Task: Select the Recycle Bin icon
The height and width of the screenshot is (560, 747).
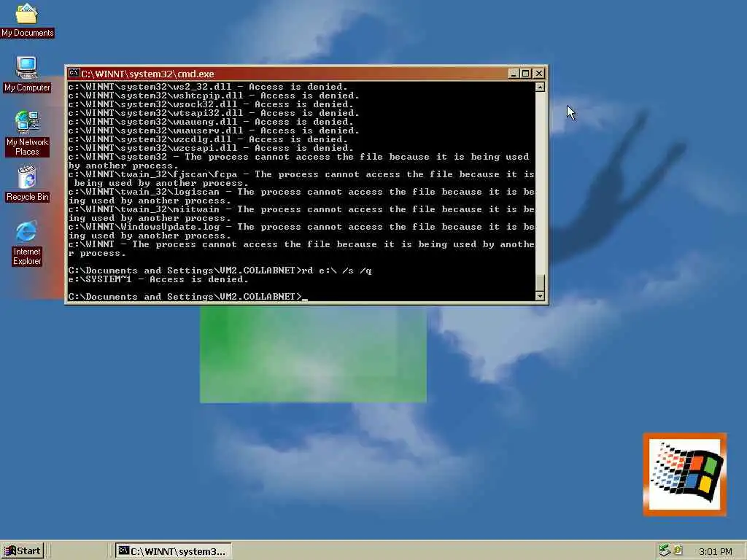Action: coord(27,184)
